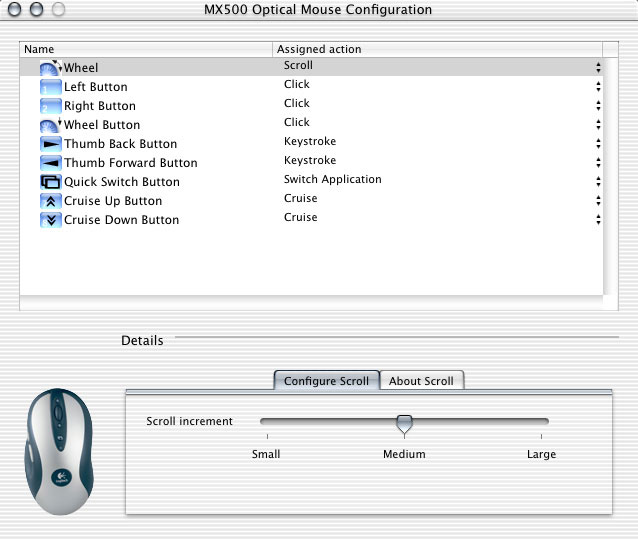Open the Left Button action dropdown
638x540 pixels.
click(x=598, y=87)
